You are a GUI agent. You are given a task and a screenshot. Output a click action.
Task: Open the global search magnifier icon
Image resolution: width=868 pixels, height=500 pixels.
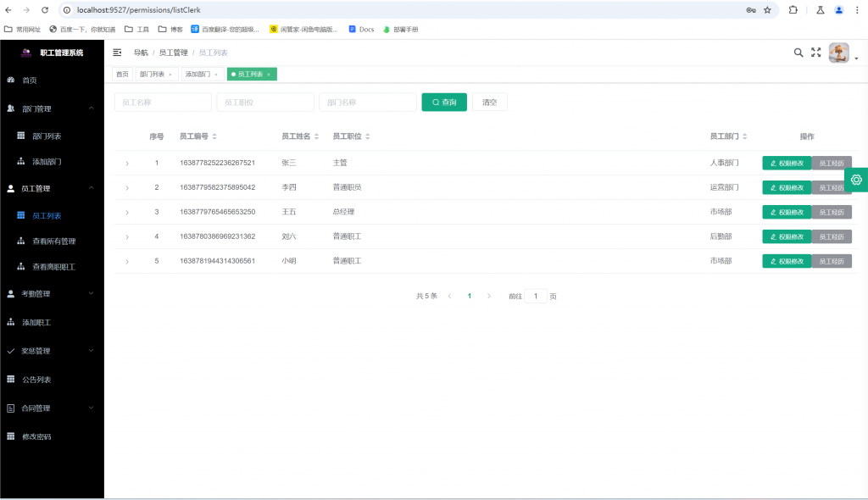pos(798,52)
